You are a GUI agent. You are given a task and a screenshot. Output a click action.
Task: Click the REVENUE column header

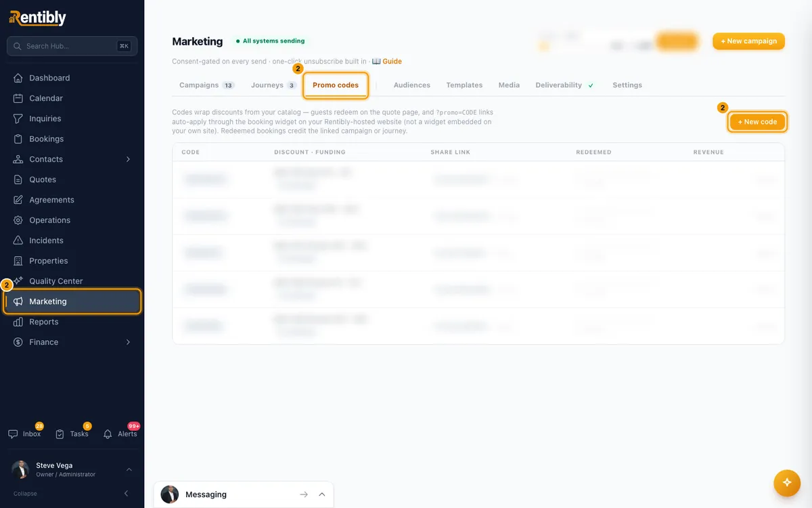(708, 152)
